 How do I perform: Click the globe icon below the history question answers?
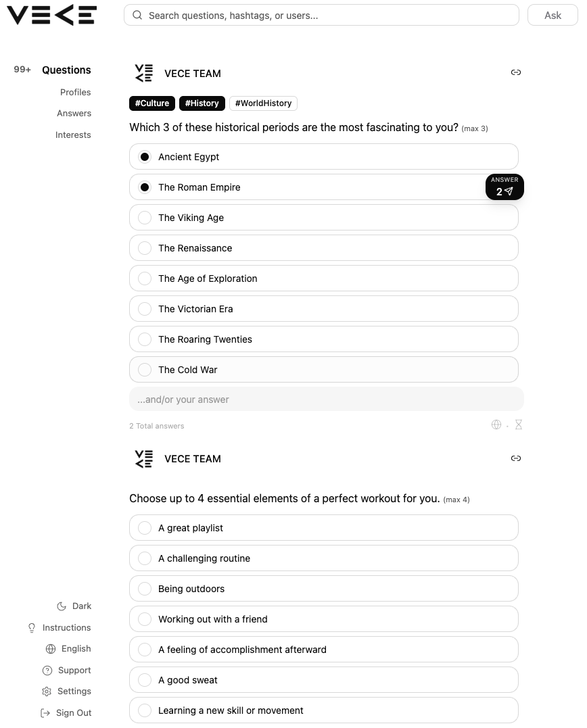tap(496, 424)
